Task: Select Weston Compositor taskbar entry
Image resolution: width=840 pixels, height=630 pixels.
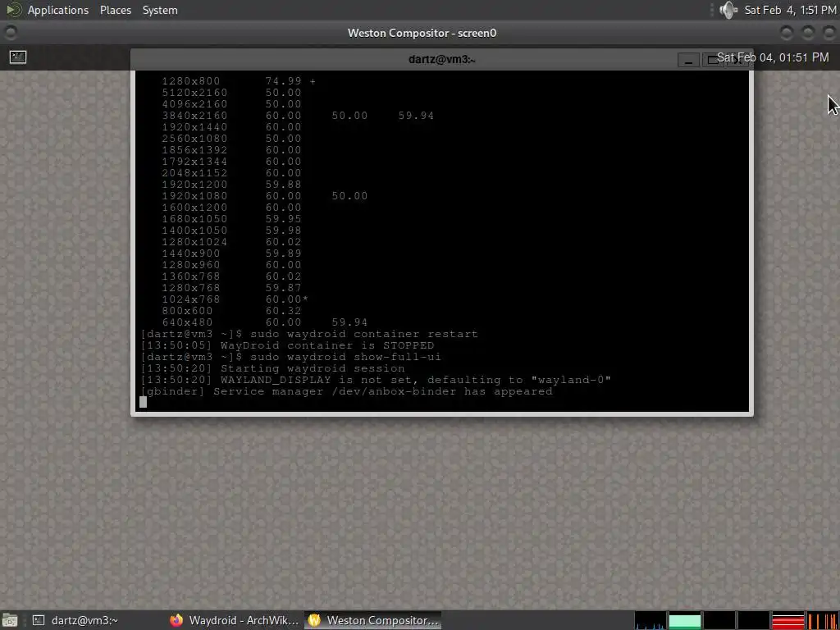Action: [x=373, y=620]
